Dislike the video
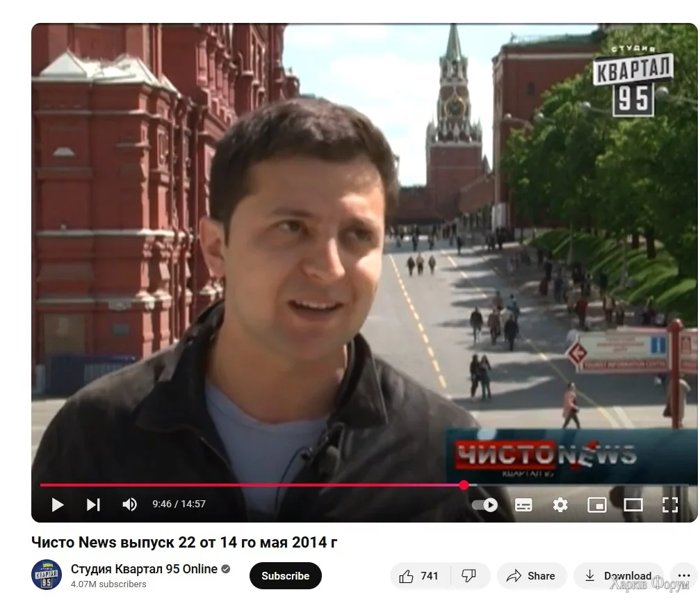Image resolution: width=700 pixels, height=599 pixels. click(469, 576)
